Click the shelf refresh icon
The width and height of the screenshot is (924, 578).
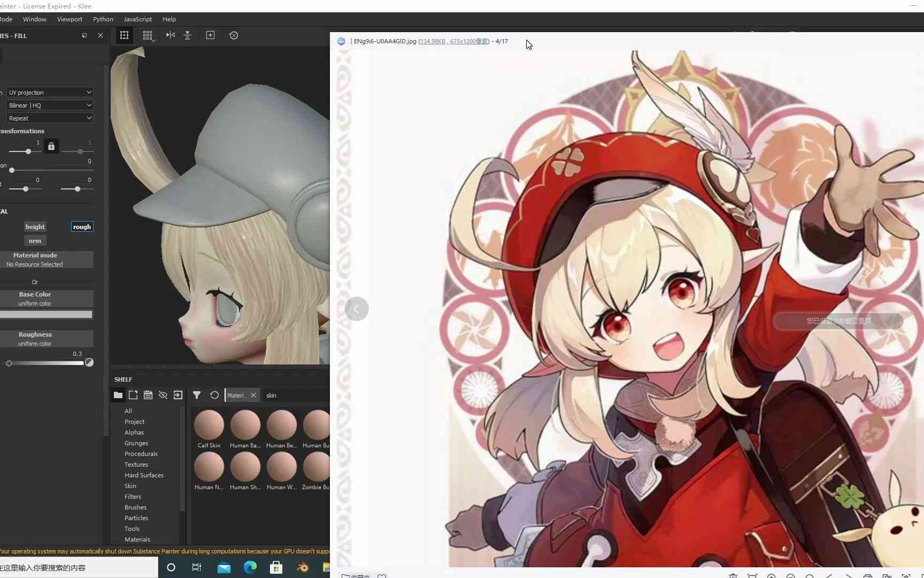[214, 395]
